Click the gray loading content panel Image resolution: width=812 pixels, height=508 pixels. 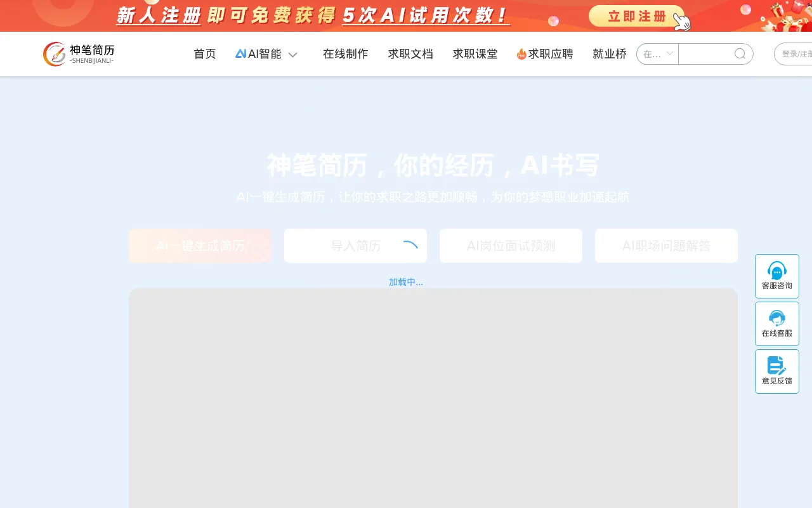[x=433, y=398]
